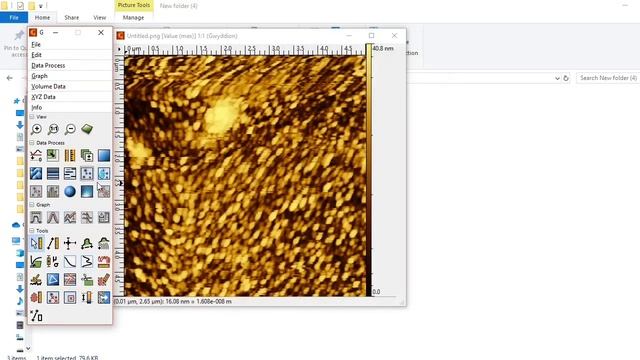This screenshot has height=360, width=640.
Task: Open the Manage tab under Picture Tools
Action: pyautogui.click(x=133, y=18)
